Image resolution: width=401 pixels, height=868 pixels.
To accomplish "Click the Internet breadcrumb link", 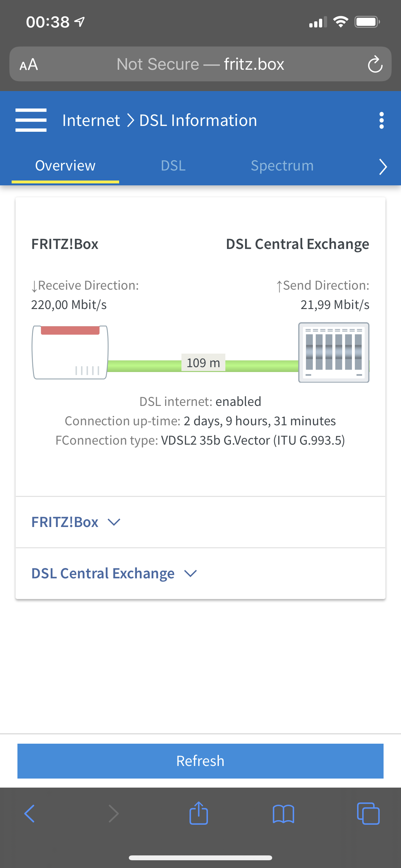I will tap(91, 120).
